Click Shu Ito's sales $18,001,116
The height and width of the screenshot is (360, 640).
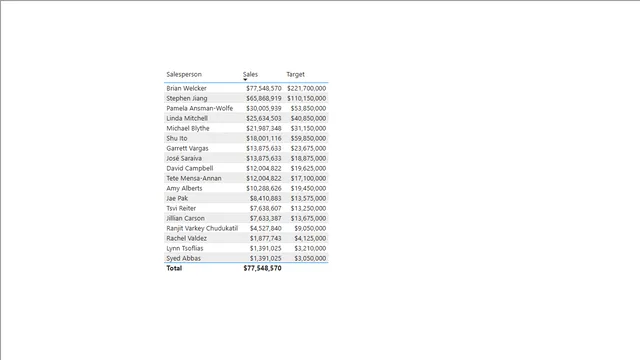(x=264, y=138)
